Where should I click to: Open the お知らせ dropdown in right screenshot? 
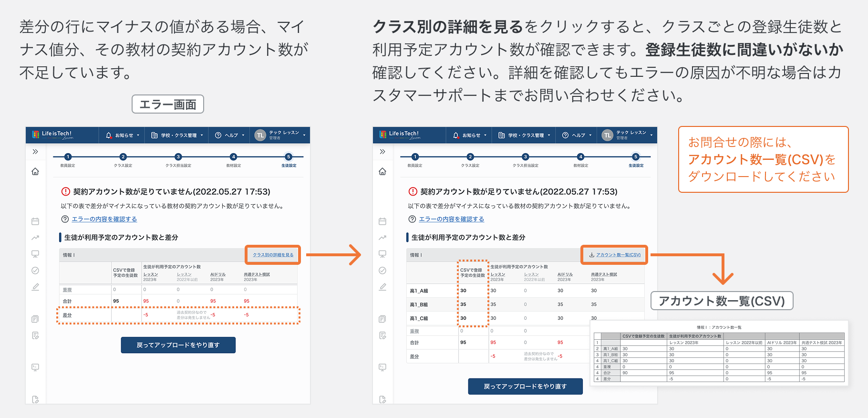[470, 135]
